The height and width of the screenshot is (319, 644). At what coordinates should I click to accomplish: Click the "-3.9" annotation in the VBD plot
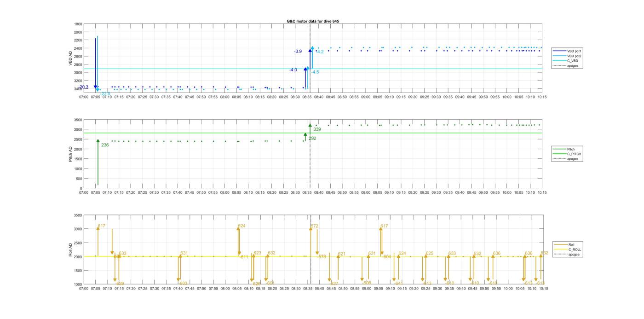[298, 52]
